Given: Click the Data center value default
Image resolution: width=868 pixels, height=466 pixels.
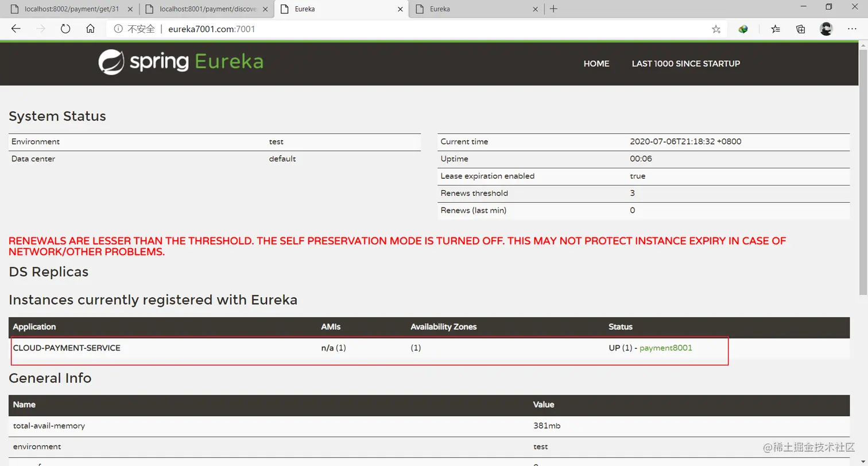Looking at the screenshot, I should pyautogui.click(x=282, y=159).
